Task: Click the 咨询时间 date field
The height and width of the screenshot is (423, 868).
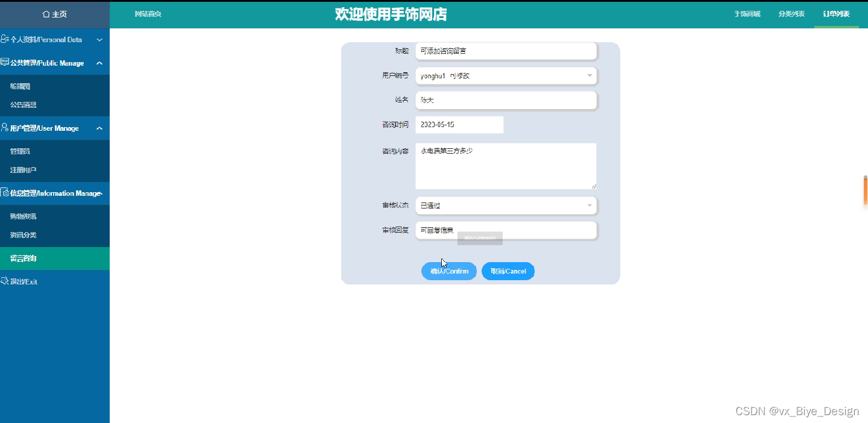Action: pos(459,125)
